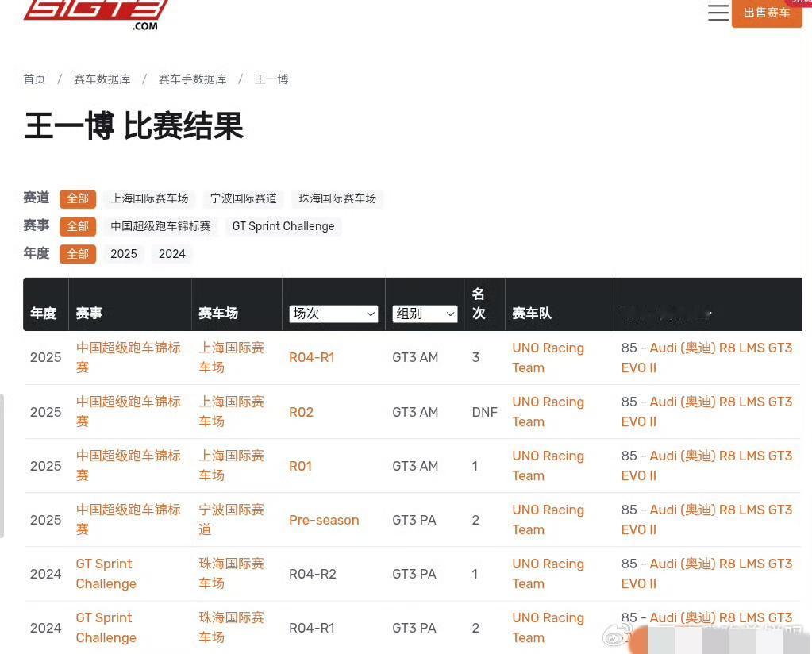Open the 组别 dropdown in table header
This screenshot has width=812, height=654.
pos(425,314)
